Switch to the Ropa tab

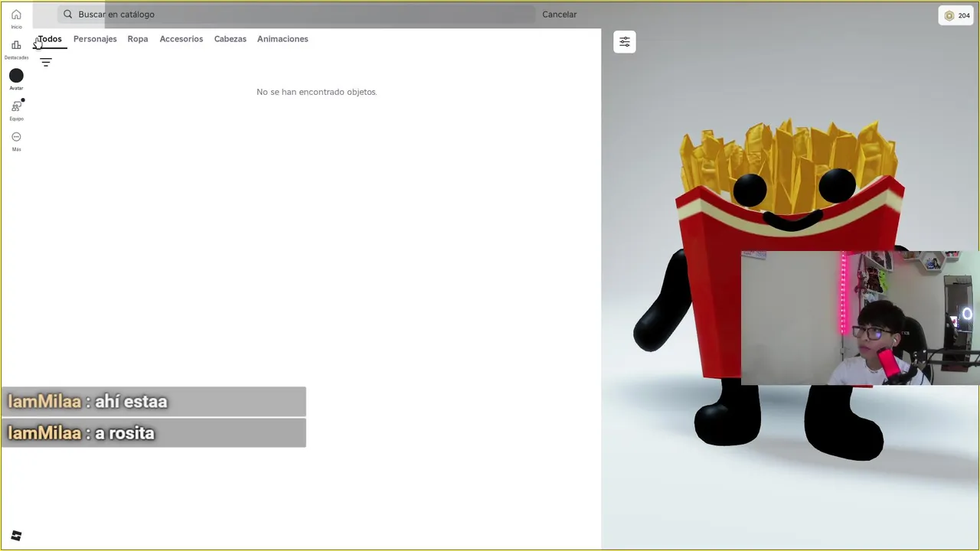(138, 39)
